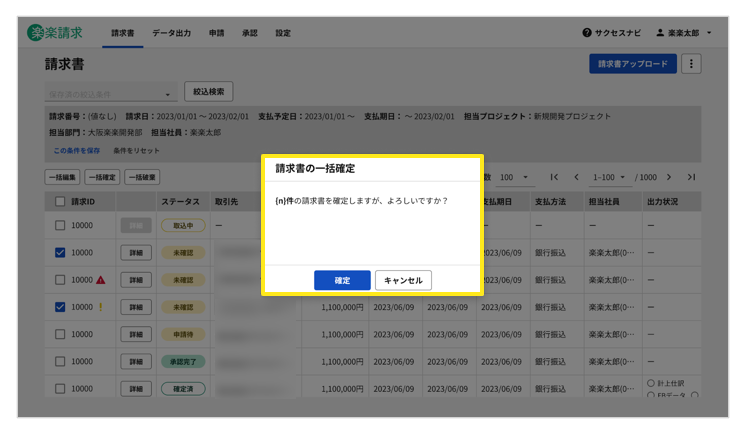This screenshot has width=744, height=430.
Task: Click the 楽楽太郎 user profile icon
Action: [x=660, y=33]
